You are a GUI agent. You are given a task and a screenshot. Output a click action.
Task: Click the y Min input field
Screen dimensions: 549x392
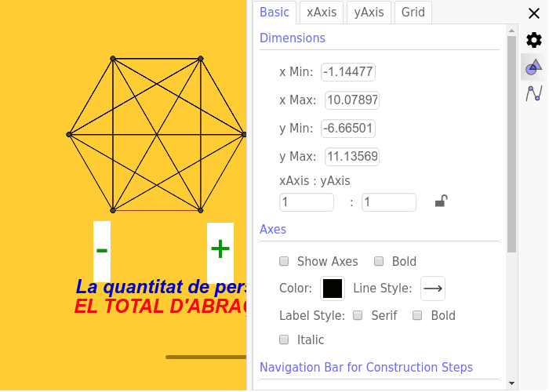click(348, 129)
